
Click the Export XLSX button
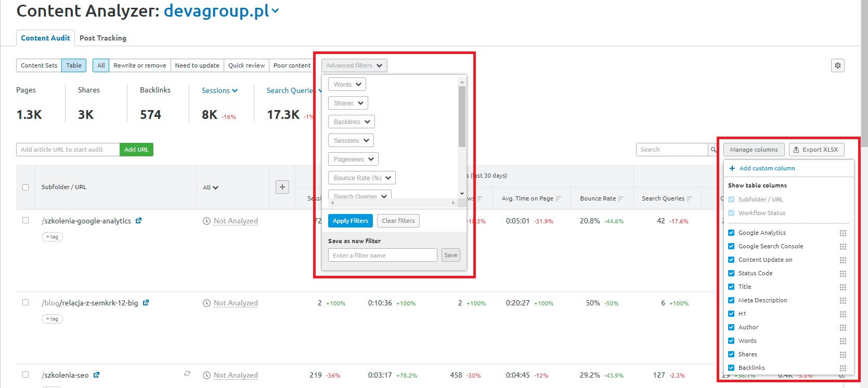[x=815, y=150]
